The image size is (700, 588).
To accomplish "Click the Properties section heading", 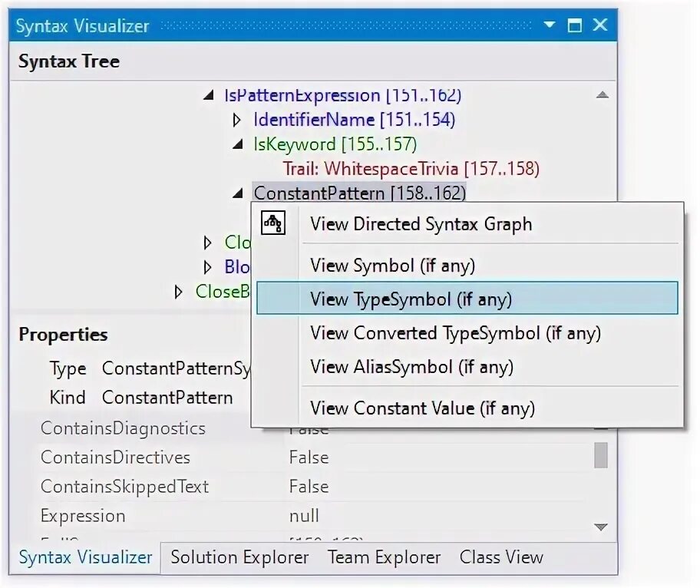I will tap(64, 335).
